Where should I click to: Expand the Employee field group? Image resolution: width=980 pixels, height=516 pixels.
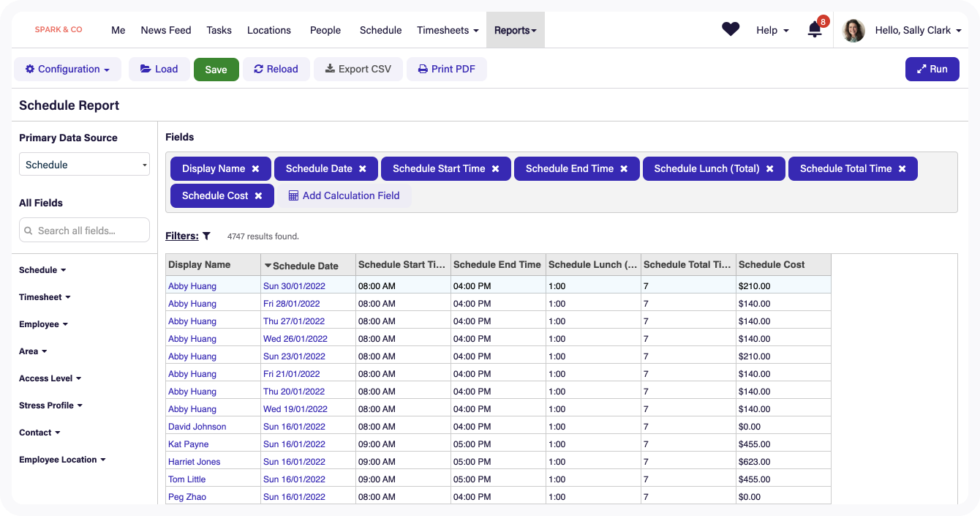pyautogui.click(x=43, y=324)
